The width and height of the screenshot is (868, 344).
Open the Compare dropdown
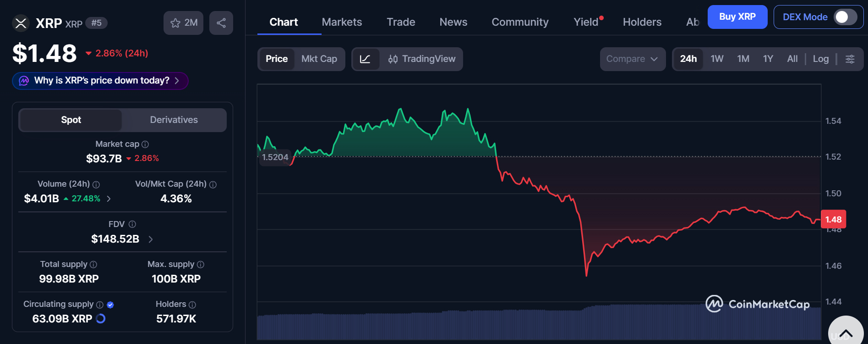click(x=633, y=59)
